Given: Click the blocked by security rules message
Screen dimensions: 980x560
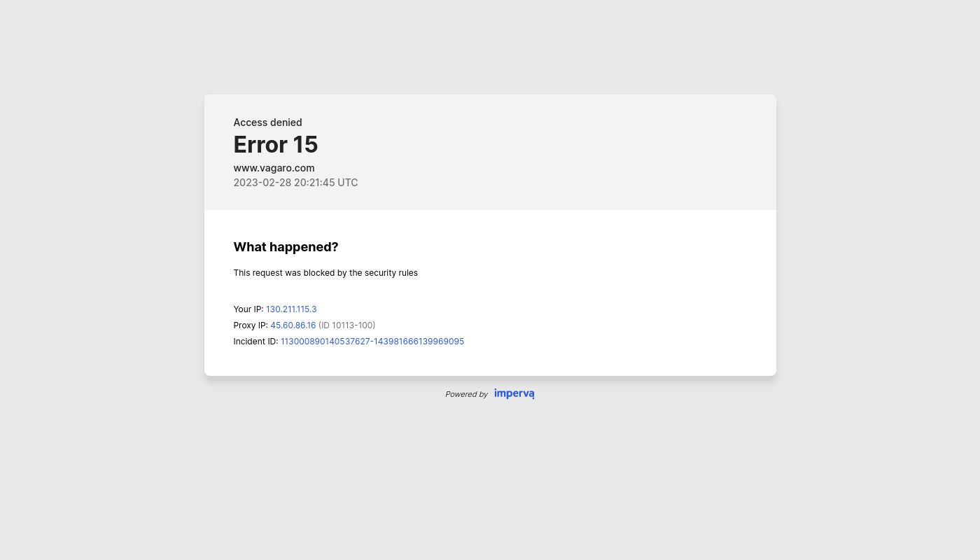Looking at the screenshot, I should coord(325,273).
